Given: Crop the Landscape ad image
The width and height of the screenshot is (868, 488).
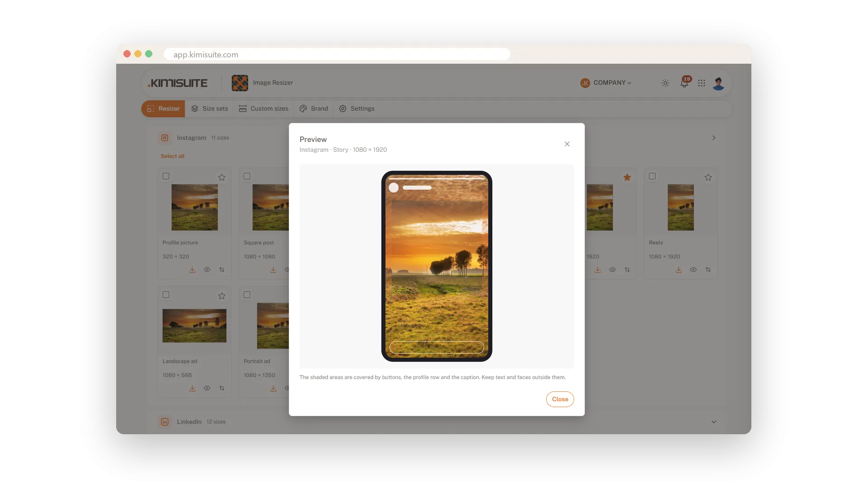Looking at the screenshot, I should tap(222, 388).
